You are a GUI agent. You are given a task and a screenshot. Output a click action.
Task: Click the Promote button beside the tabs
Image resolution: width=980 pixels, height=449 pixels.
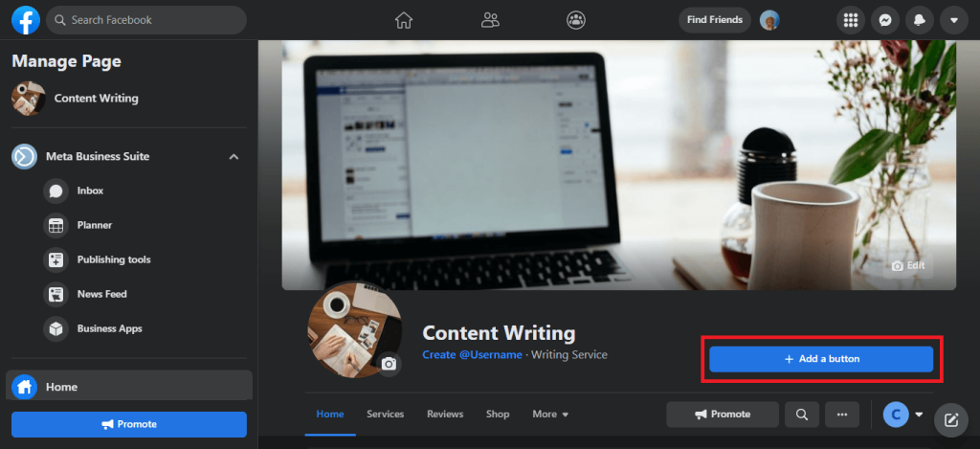click(723, 414)
